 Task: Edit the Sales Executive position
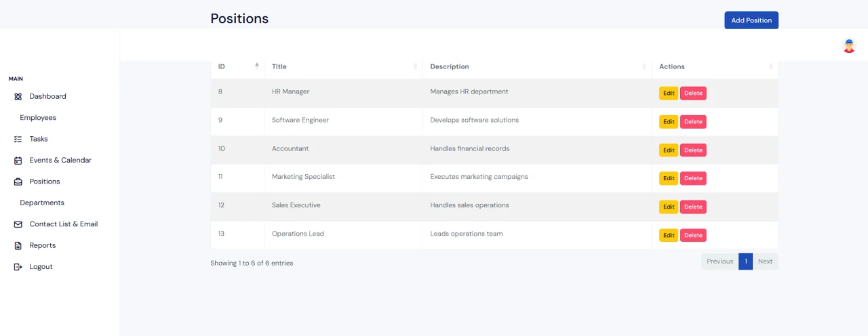point(669,207)
